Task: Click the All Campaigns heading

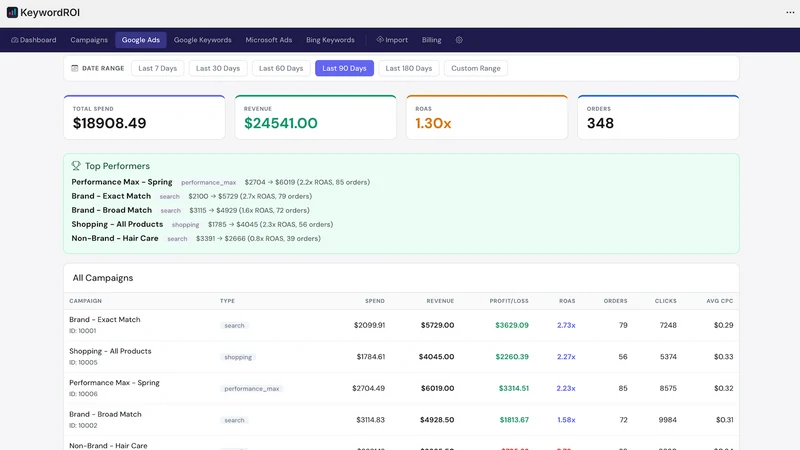Action: 103,278
